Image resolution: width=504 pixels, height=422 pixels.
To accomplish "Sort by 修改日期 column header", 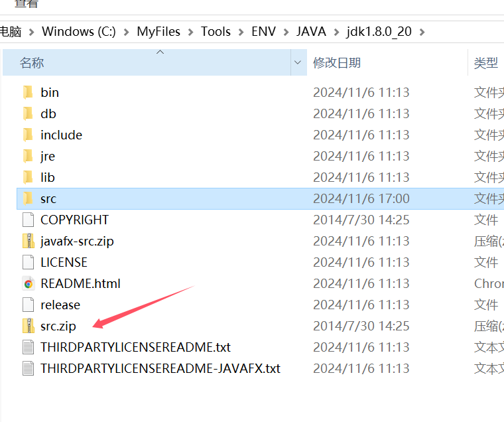I will pyautogui.click(x=337, y=62).
